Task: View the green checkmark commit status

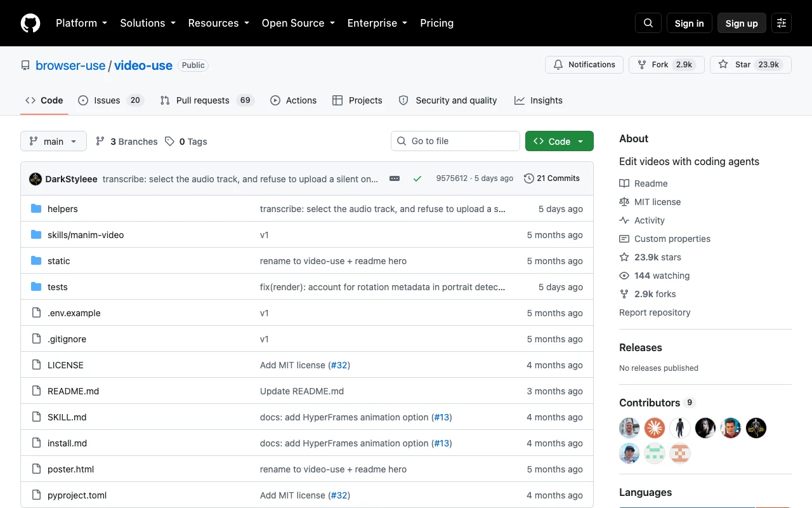Action: pos(417,179)
